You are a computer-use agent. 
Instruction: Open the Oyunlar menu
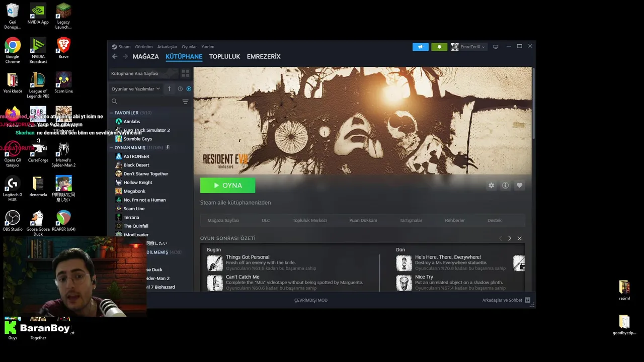tap(189, 47)
